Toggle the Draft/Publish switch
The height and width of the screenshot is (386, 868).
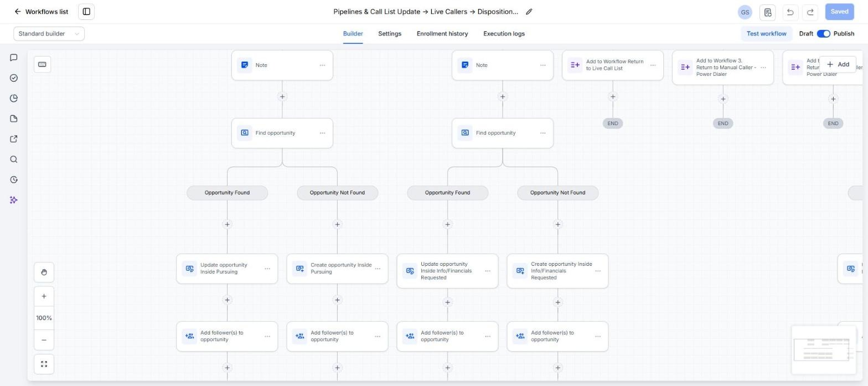(823, 34)
